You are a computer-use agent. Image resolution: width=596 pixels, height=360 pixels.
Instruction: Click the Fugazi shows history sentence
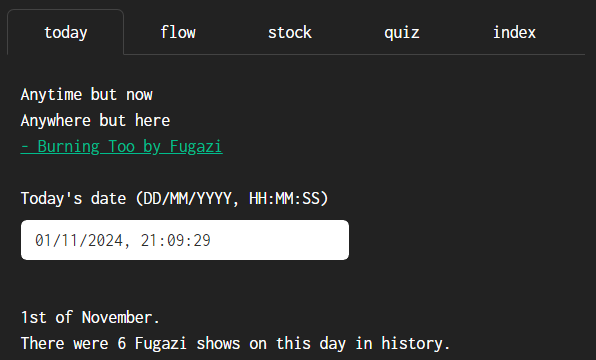(235, 343)
